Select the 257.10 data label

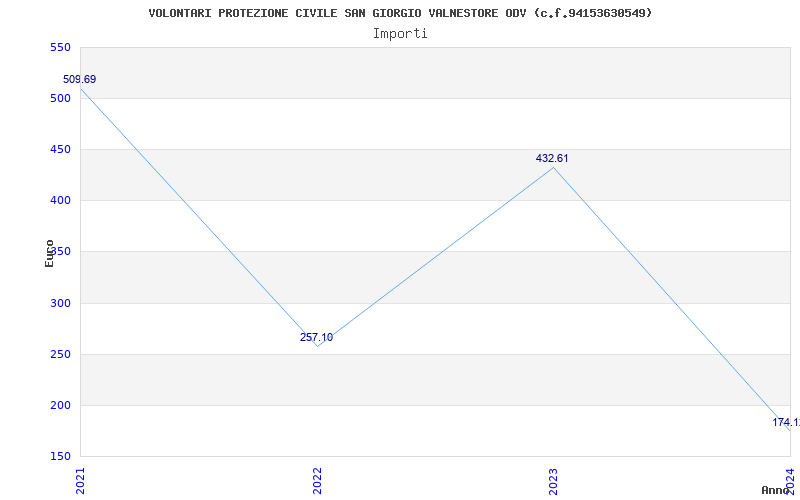pyautogui.click(x=316, y=337)
